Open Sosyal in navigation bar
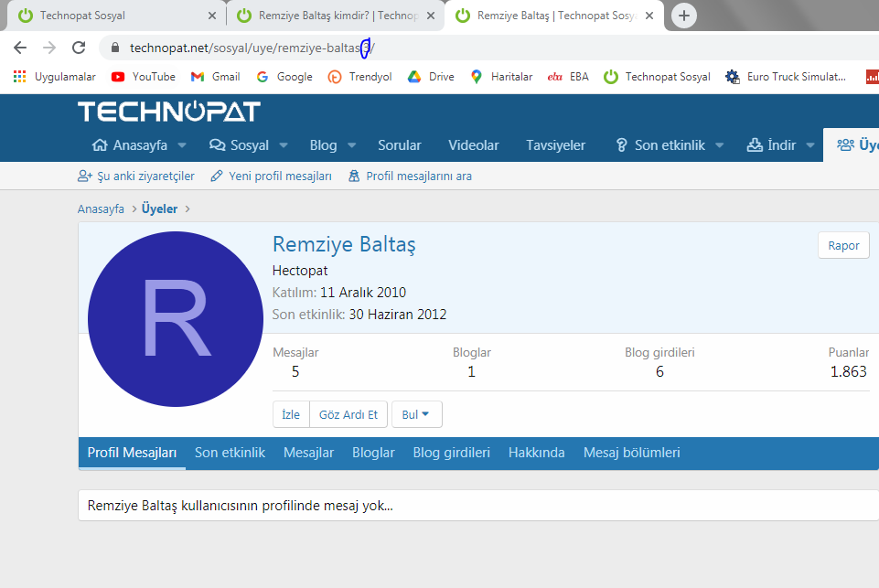This screenshot has width=879, height=588. point(240,145)
